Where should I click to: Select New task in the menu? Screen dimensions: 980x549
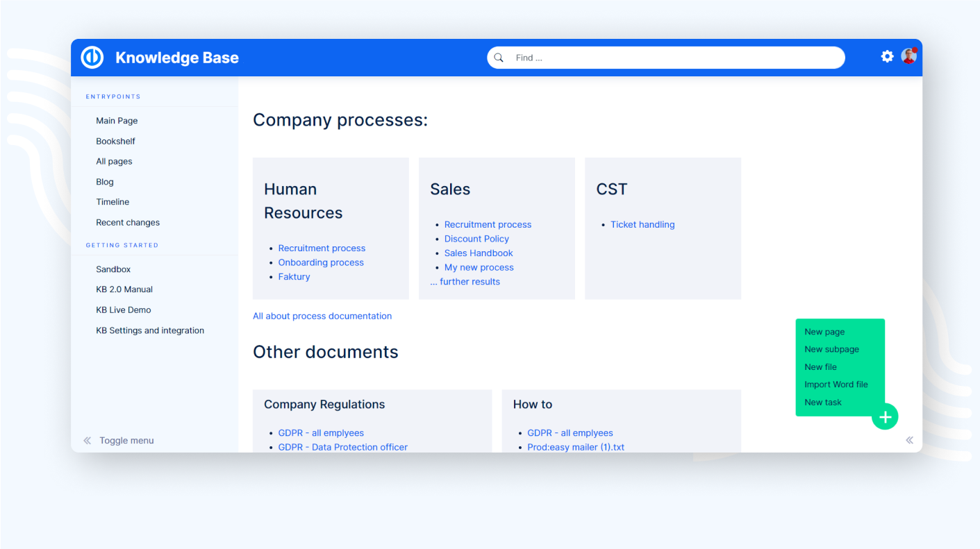pos(822,403)
